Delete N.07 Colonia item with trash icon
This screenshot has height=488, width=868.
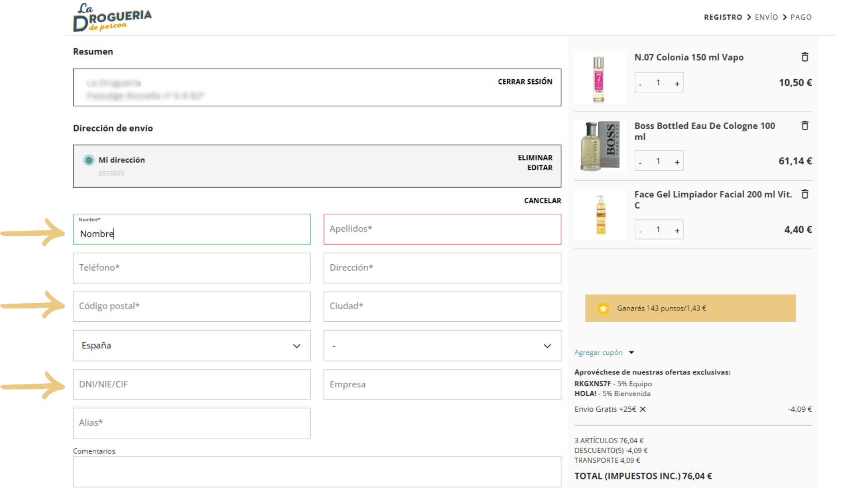coord(805,57)
